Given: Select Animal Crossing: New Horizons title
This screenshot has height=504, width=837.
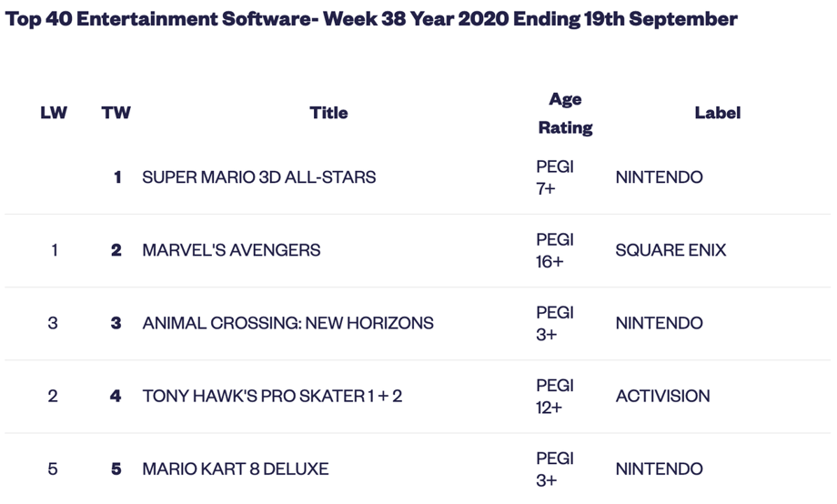Looking at the screenshot, I should [x=287, y=323].
